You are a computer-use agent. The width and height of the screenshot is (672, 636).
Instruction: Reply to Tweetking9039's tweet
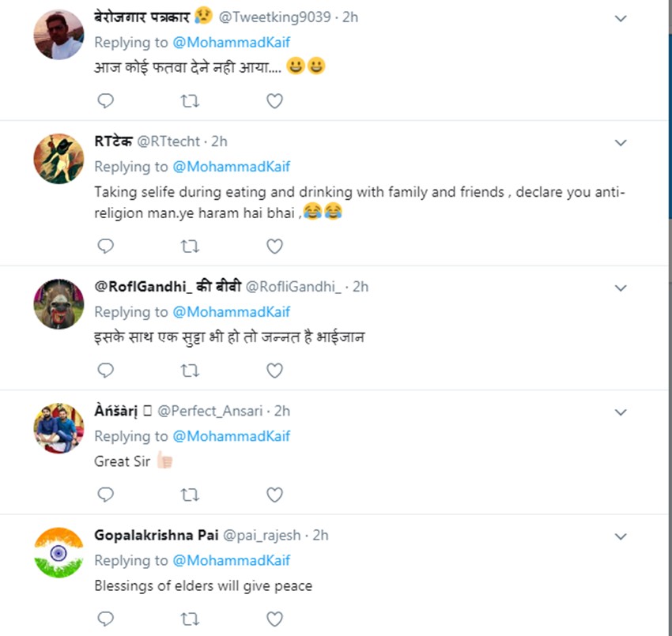point(105,100)
